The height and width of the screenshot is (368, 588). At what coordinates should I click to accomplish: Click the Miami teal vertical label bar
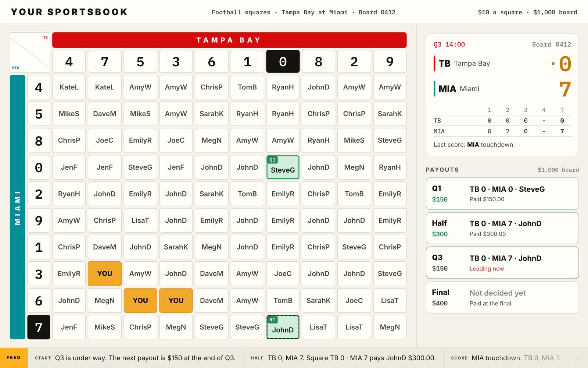[18, 207]
